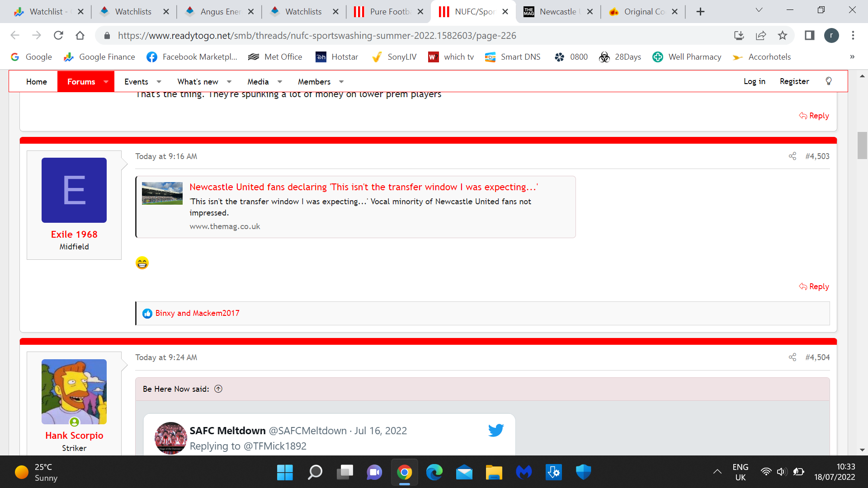Open taskbar search magnifier
Image resolution: width=868 pixels, height=488 pixels.
(x=315, y=473)
